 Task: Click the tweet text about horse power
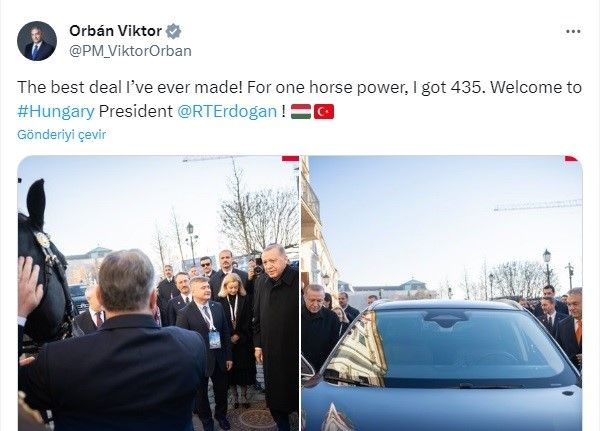tap(299, 99)
